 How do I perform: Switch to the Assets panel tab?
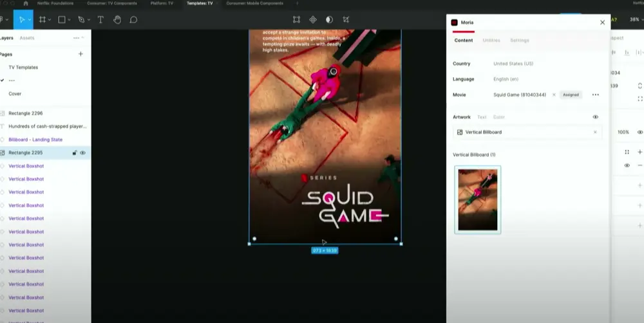tap(27, 38)
